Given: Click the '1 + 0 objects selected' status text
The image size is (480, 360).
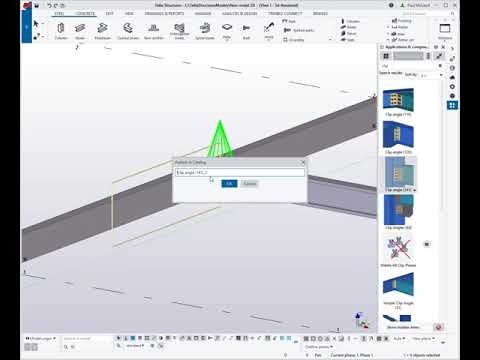Looking at the screenshot, I should tap(422, 355).
